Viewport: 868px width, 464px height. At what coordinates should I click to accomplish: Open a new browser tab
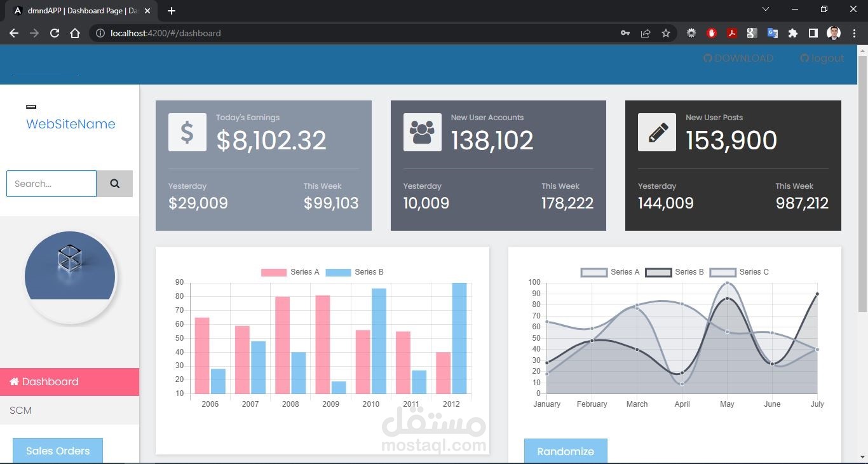172,11
